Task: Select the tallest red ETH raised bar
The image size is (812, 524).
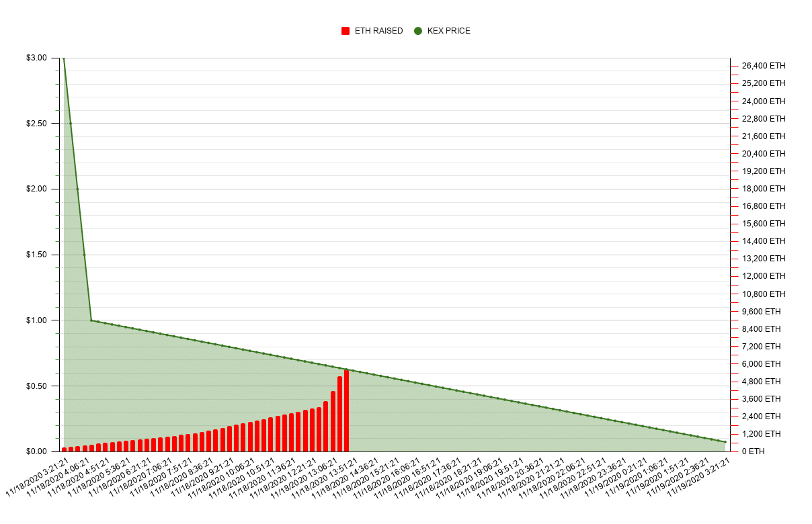Action: click(x=347, y=410)
